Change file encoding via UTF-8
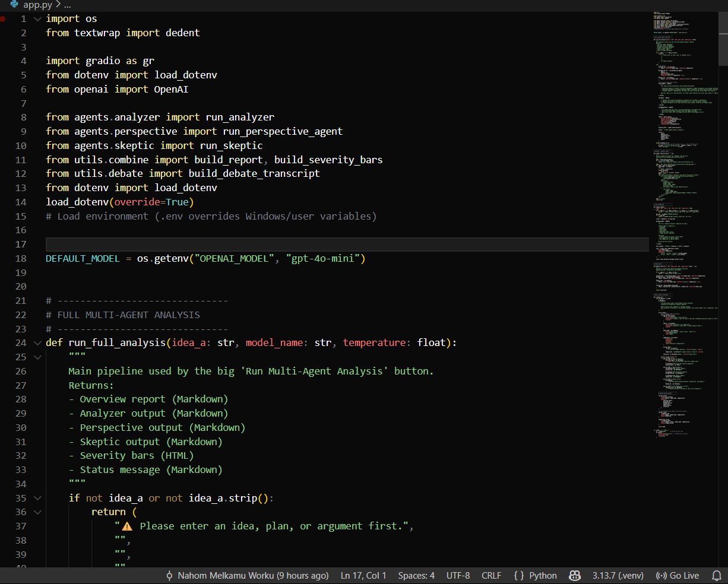Viewport: 728px width, 584px height. (458, 576)
